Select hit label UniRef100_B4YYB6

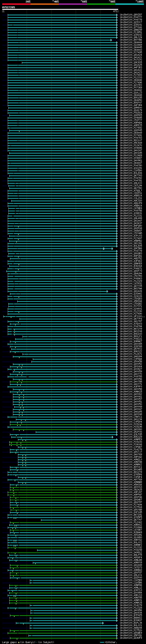(x=131, y=40)
